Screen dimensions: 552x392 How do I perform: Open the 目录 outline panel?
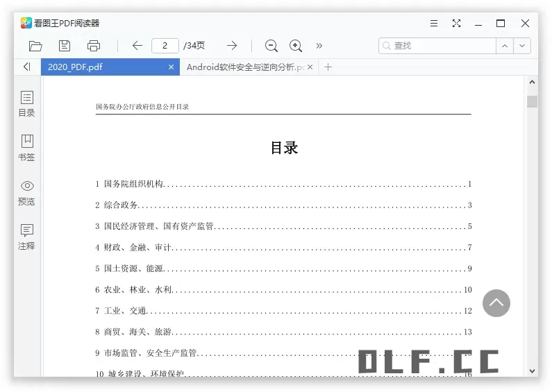click(x=27, y=104)
